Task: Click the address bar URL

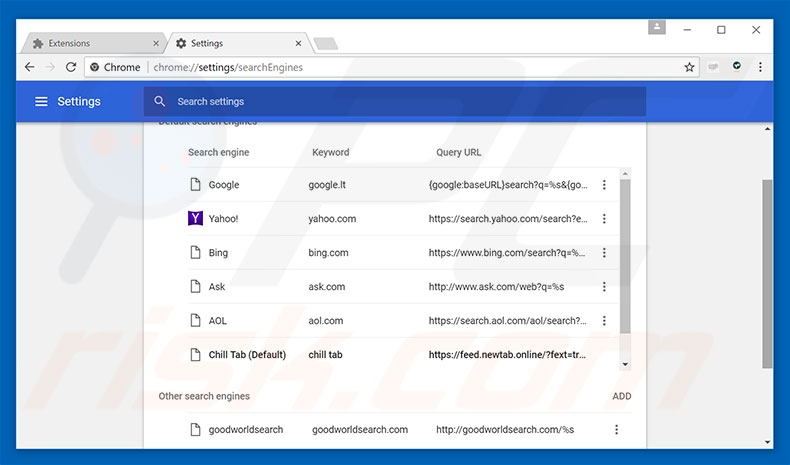Action: pos(228,67)
